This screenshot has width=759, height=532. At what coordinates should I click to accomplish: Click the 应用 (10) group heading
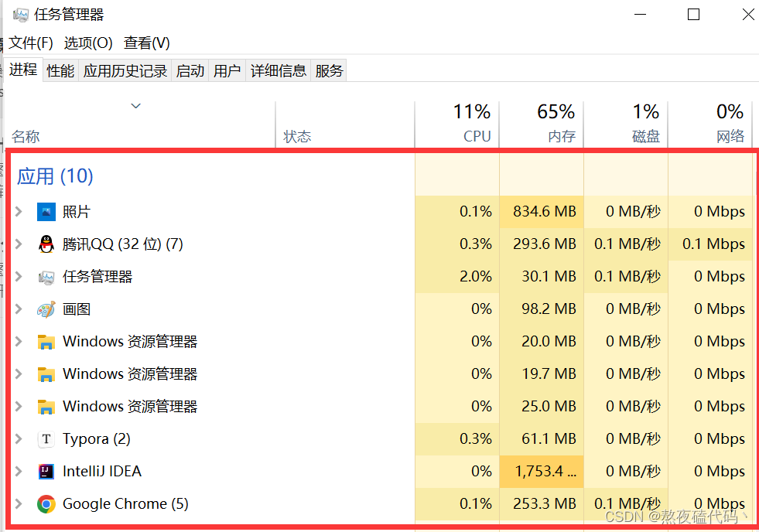point(55,176)
